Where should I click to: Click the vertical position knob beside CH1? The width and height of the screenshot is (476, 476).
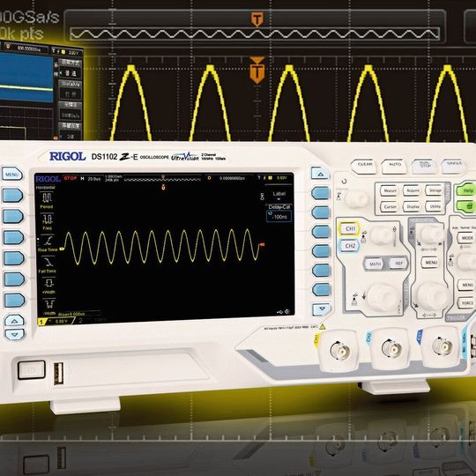(x=381, y=234)
